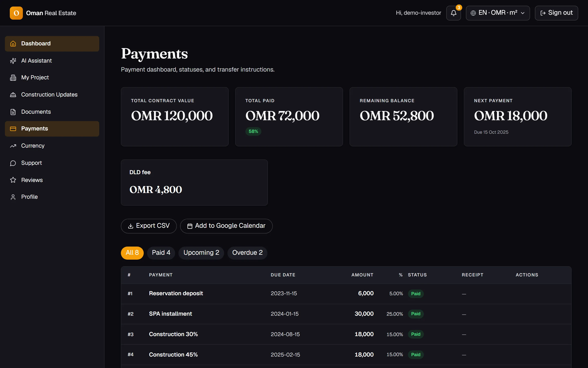The image size is (588, 368).
Task: Click the Export CSV button
Action: pyautogui.click(x=149, y=226)
